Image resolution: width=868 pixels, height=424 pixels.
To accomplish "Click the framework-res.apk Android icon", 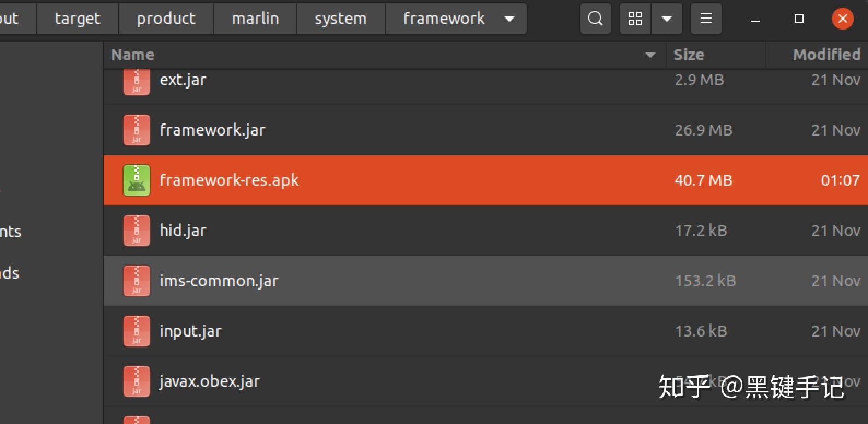I will 137,180.
